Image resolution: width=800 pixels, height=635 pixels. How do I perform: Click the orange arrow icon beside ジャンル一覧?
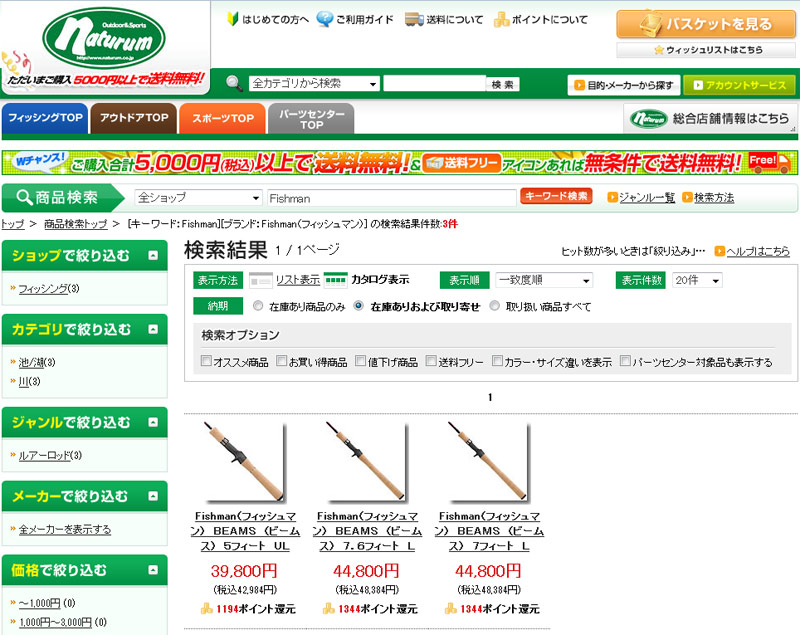[612, 197]
